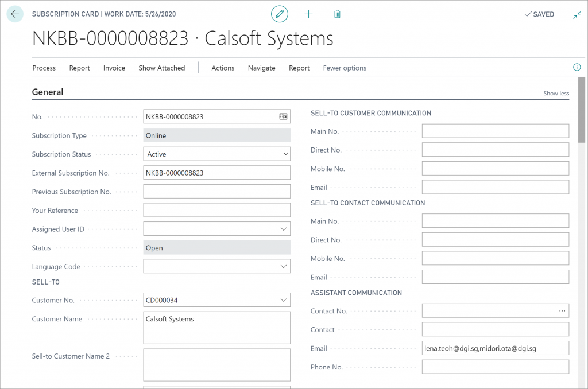
Task: Click the Assistant Email field
Action: point(496,348)
